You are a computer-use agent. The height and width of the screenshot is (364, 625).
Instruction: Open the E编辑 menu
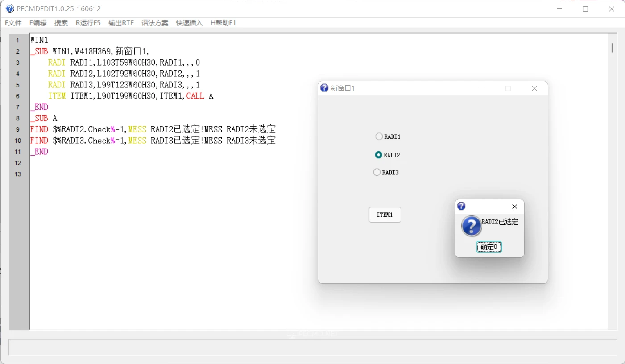coord(38,23)
